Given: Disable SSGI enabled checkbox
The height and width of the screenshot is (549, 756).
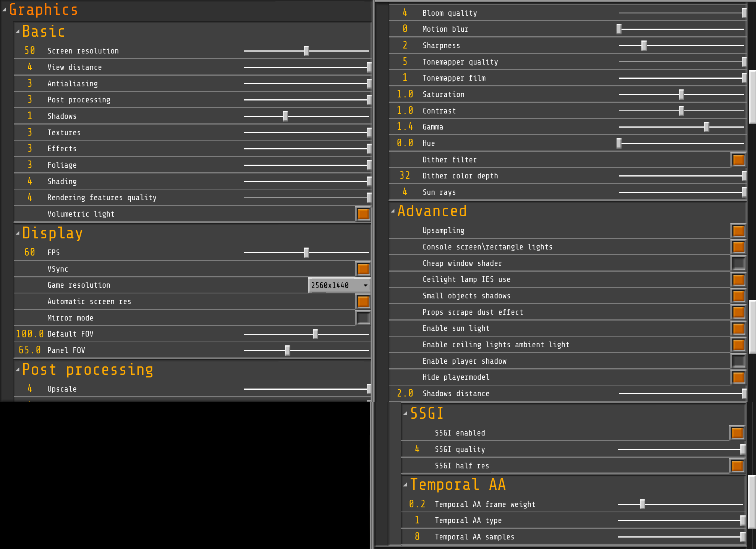Looking at the screenshot, I should pos(737,433).
